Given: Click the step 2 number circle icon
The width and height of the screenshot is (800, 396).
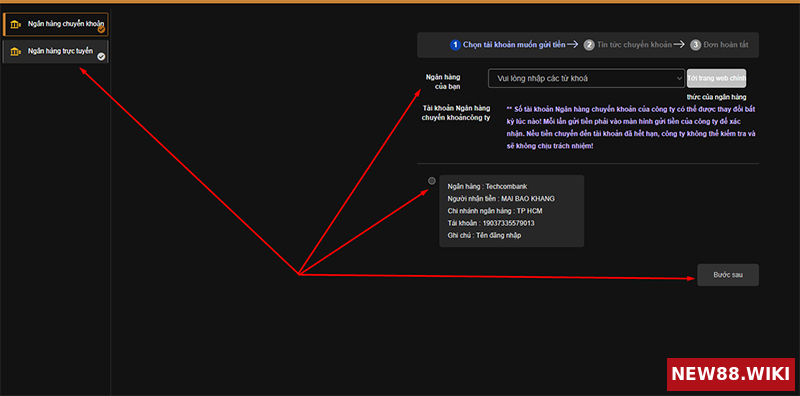Looking at the screenshot, I should (589, 45).
